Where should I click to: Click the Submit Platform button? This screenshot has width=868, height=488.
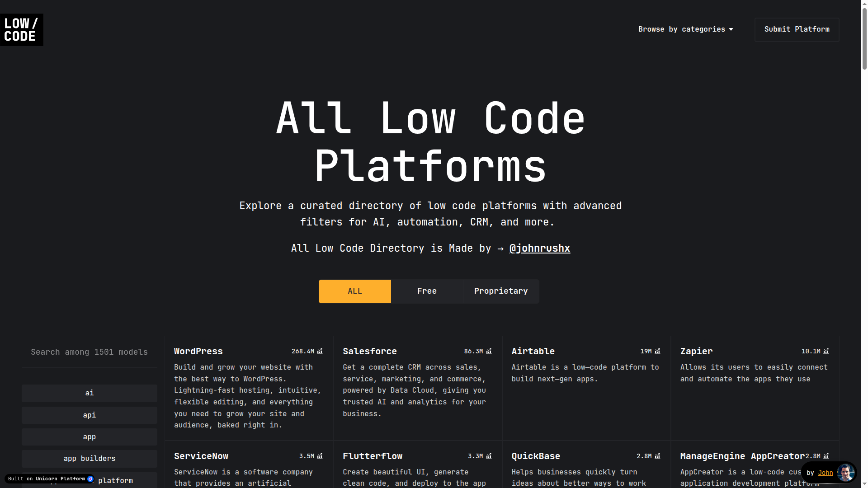point(797,29)
